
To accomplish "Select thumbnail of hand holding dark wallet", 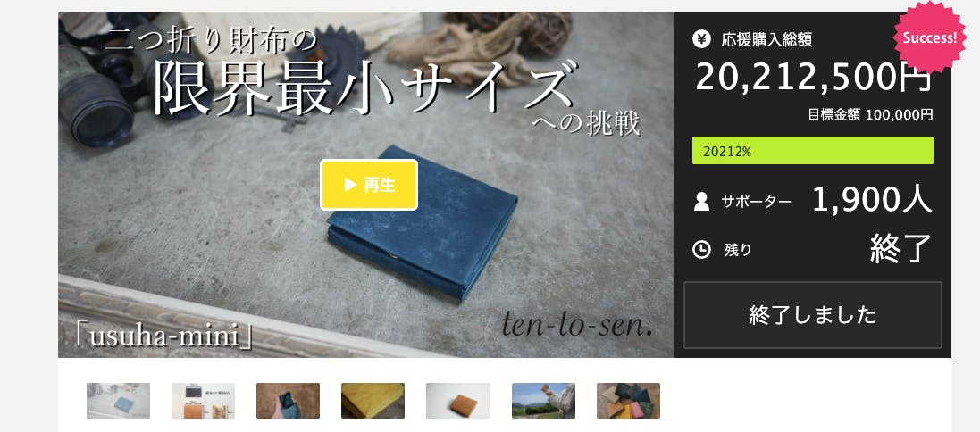I will (289, 401).
